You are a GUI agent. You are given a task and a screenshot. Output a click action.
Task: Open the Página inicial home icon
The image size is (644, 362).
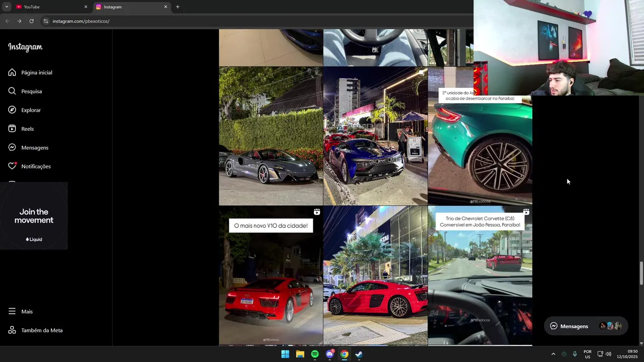point(12,72)
